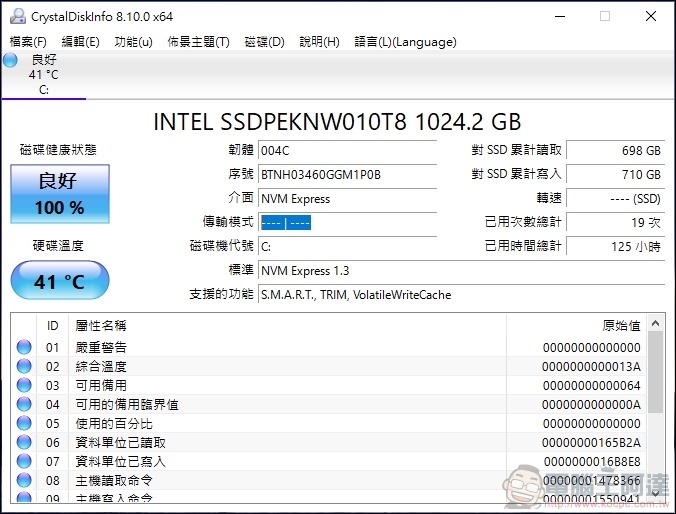Click status icon of attribute 02 綜合溫度
The image size is (676, 514).
tap(24, 366)
